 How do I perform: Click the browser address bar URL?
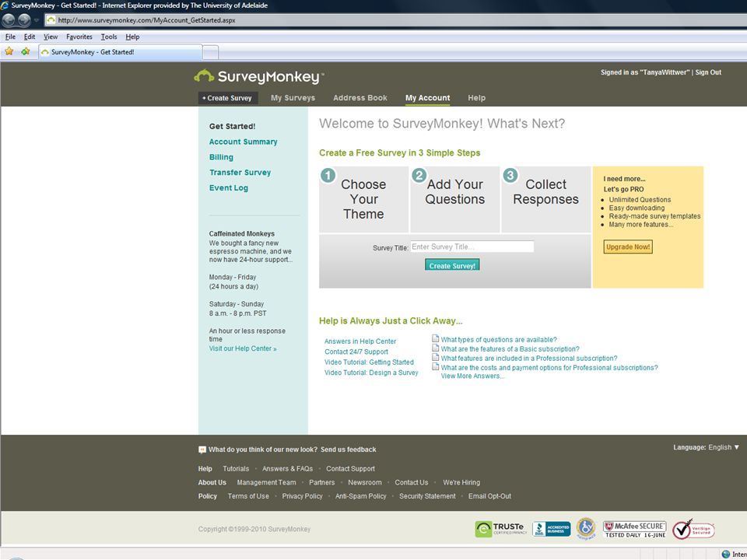[146, 20]
